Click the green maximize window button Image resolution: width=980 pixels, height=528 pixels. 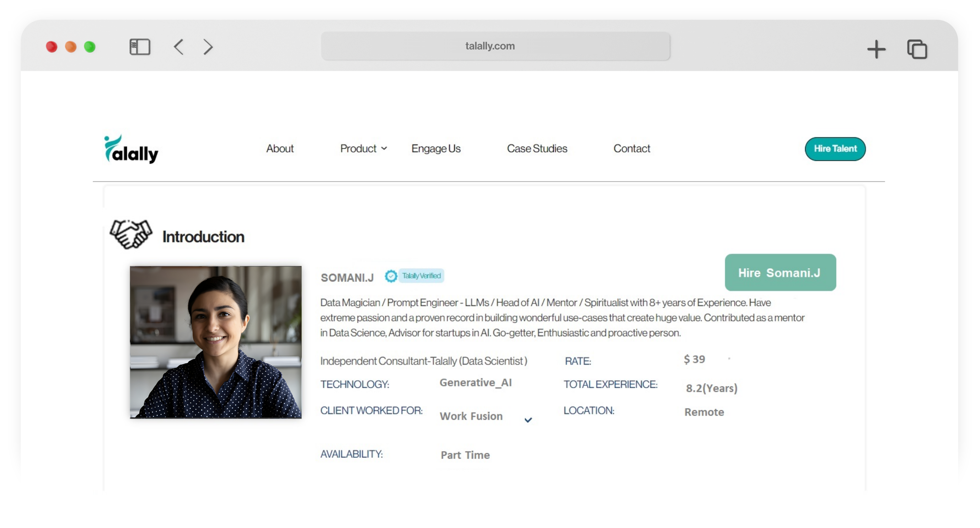pos(90,47)
